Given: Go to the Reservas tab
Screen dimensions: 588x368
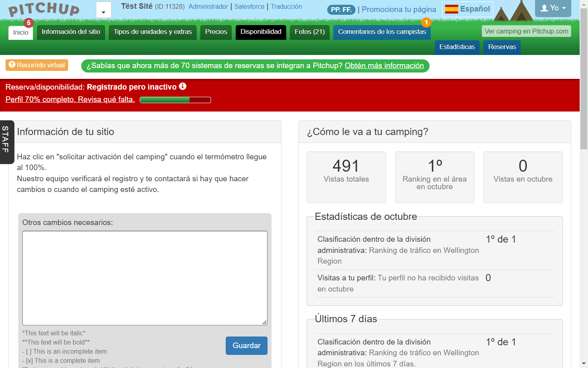Looking at the screenshot, I should 502,47.
